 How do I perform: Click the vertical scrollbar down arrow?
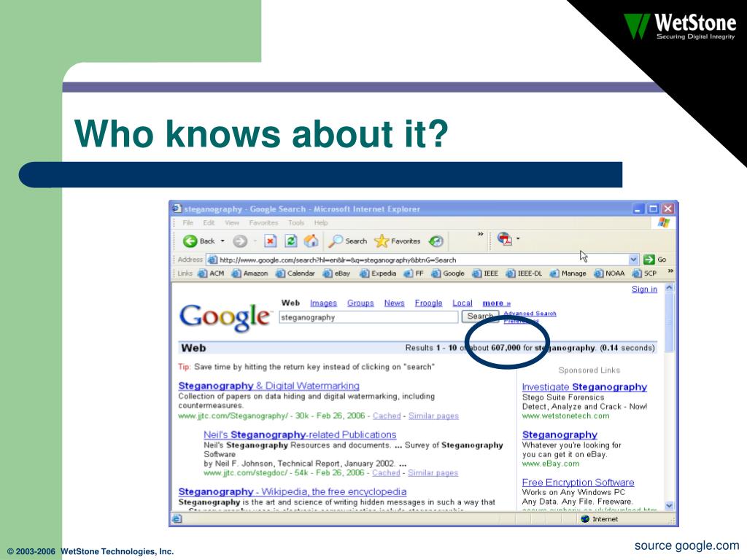(x=670, y=506)
